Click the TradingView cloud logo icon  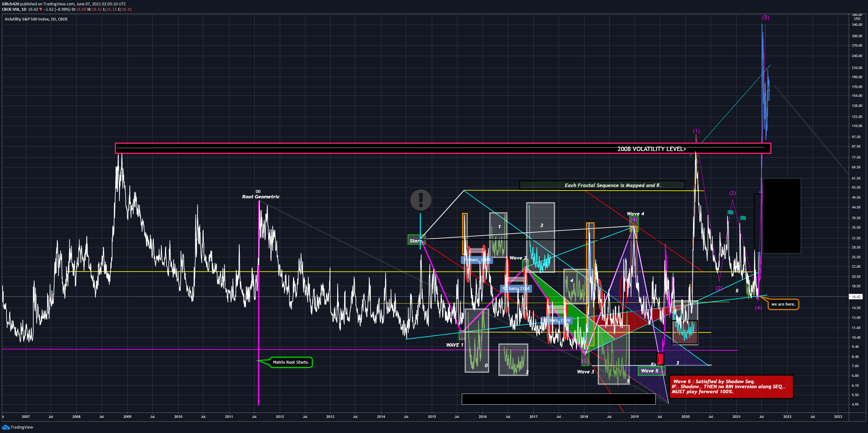pos(5,427)
